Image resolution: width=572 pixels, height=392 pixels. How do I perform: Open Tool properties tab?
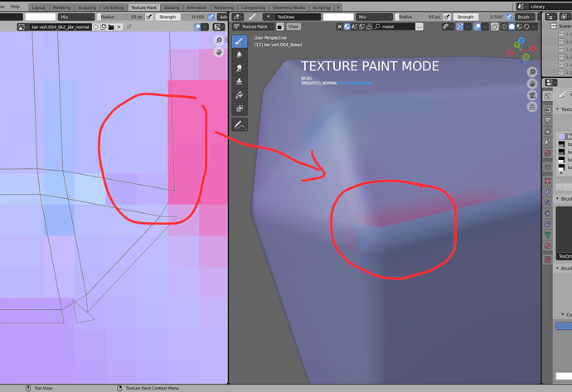[x=548, y=96]
